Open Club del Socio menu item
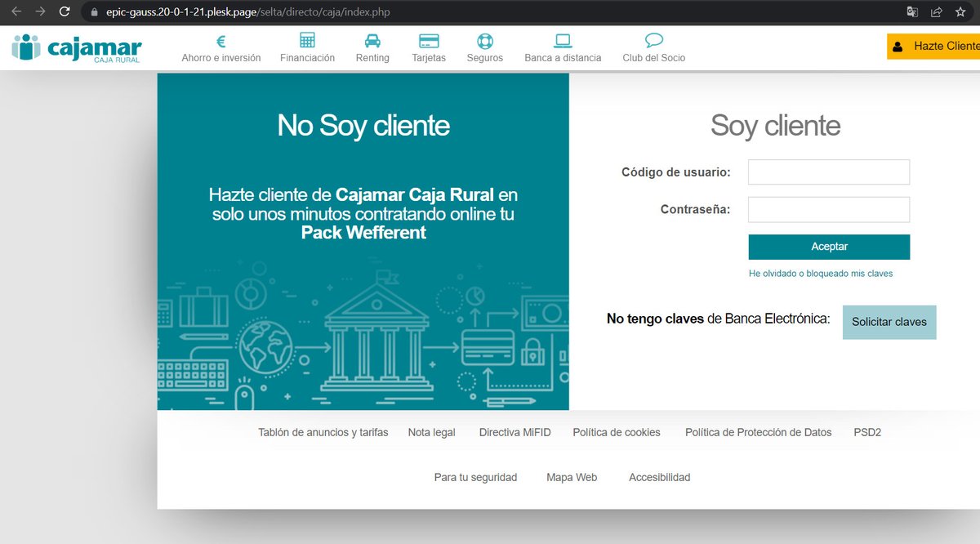The height and width of the screenshot is (544, 980). click(653, 58)
